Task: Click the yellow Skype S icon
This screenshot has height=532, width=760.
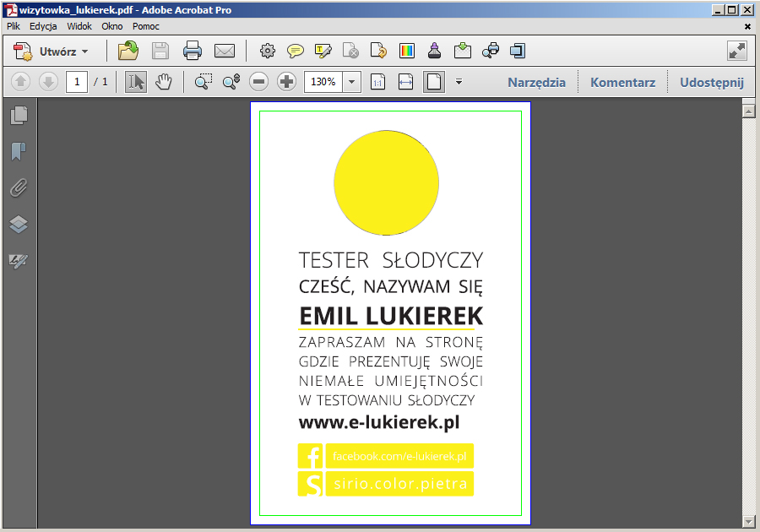Action: (310, 484)
